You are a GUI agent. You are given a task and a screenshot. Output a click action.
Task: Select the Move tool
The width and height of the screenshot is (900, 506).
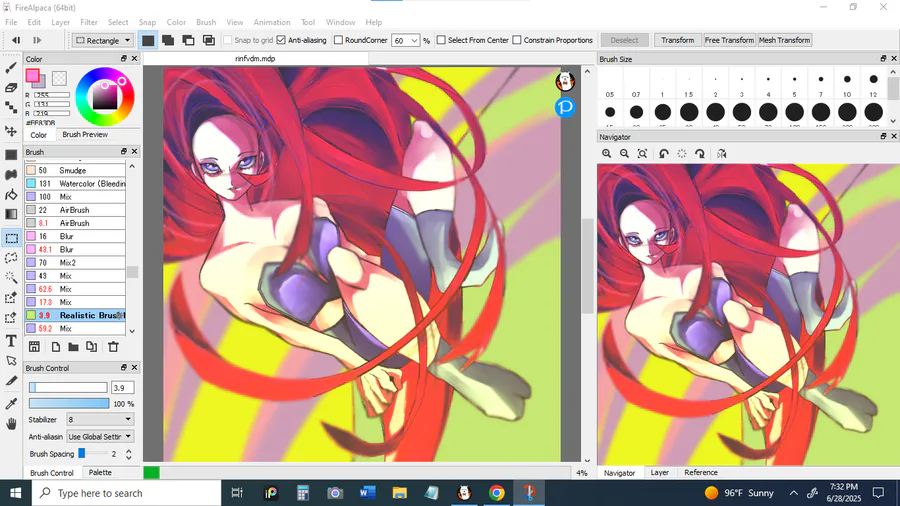(x=11, y=131)
